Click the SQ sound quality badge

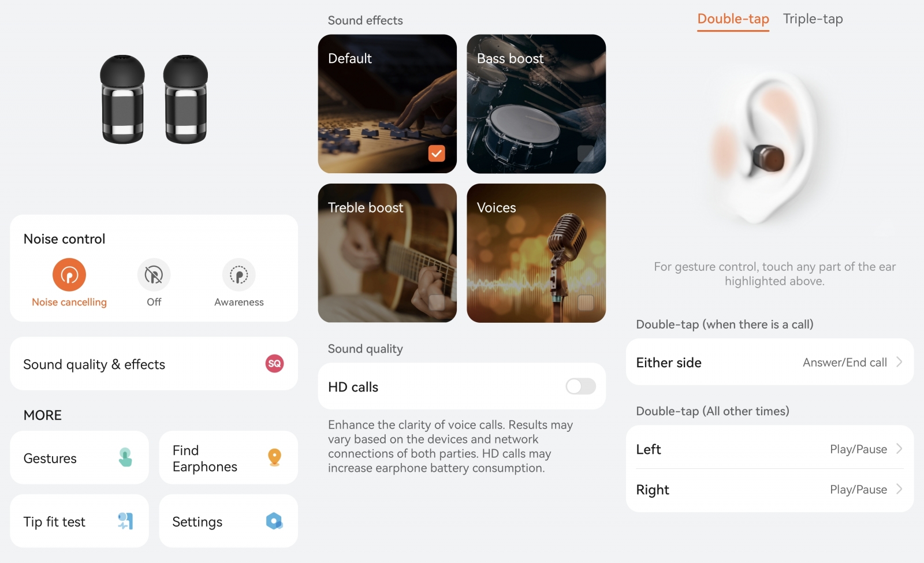274,364
